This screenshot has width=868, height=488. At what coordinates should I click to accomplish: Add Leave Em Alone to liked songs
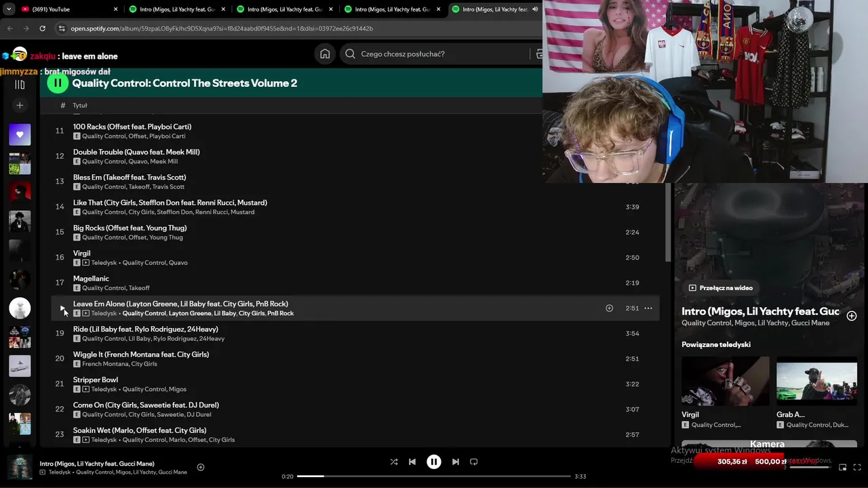click(x=609, y=308)
